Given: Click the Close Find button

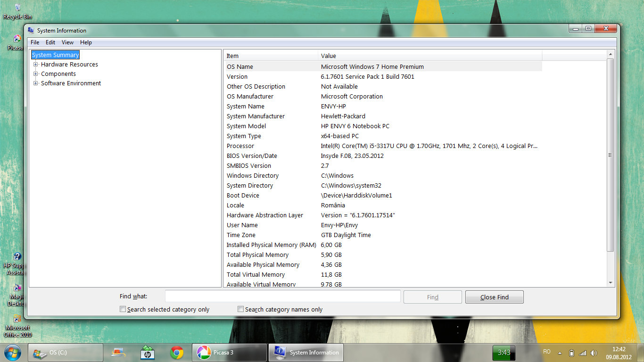Looking at the screenshot, I should pos(494,297).
